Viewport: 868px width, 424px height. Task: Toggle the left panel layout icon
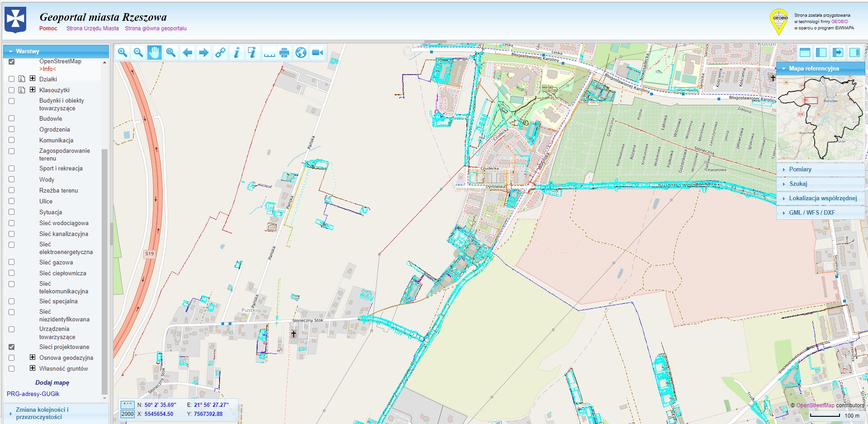click(821, 52)
